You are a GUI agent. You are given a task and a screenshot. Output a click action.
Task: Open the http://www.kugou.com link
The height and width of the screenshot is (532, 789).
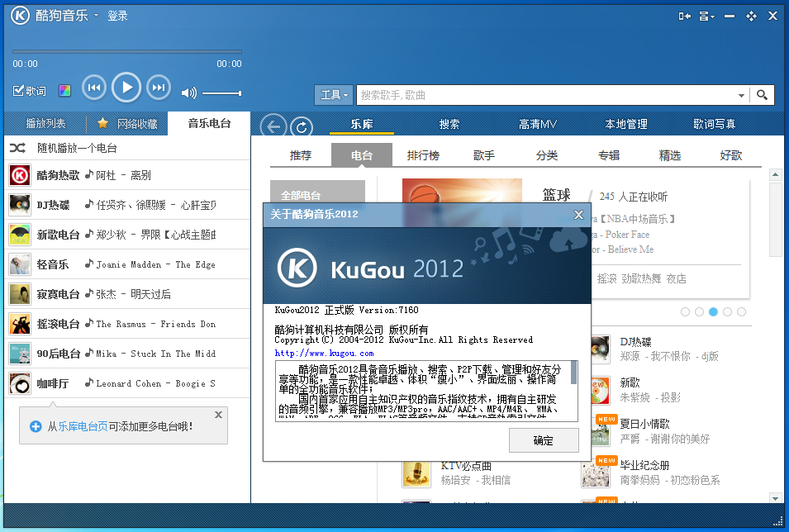[x=324, y=354]
